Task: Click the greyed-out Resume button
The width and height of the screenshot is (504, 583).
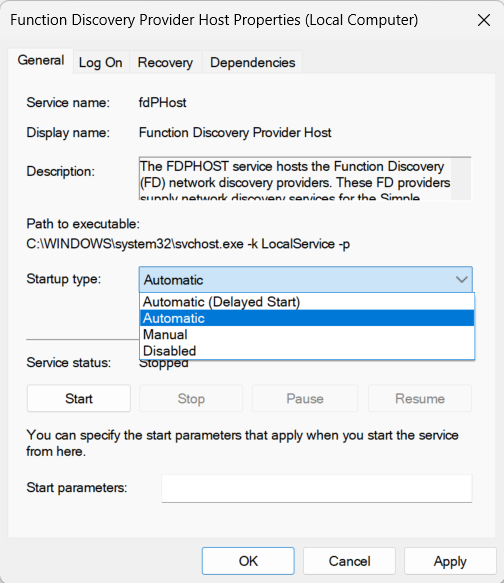Action: tap(420, 399)
